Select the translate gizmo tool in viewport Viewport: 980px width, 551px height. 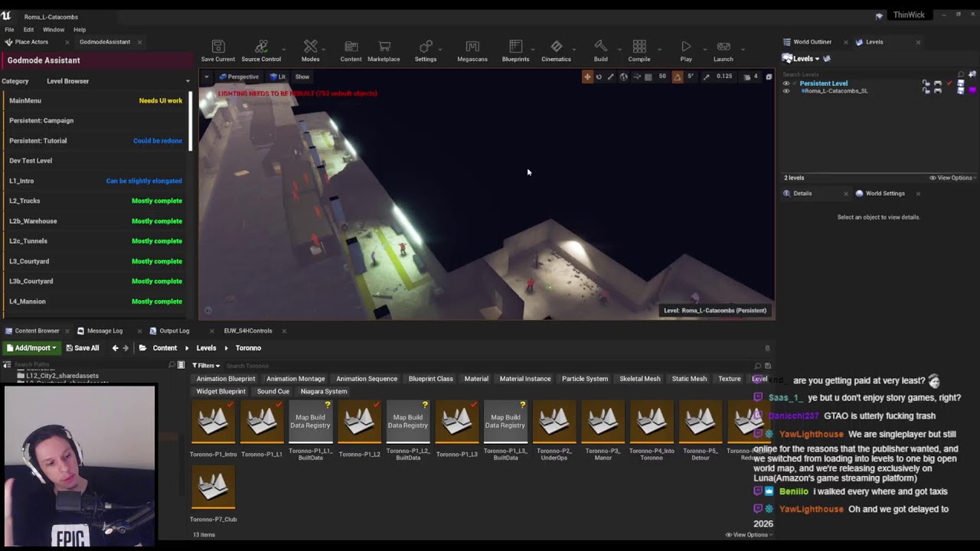pyautogui.click(x=587, y=77)
